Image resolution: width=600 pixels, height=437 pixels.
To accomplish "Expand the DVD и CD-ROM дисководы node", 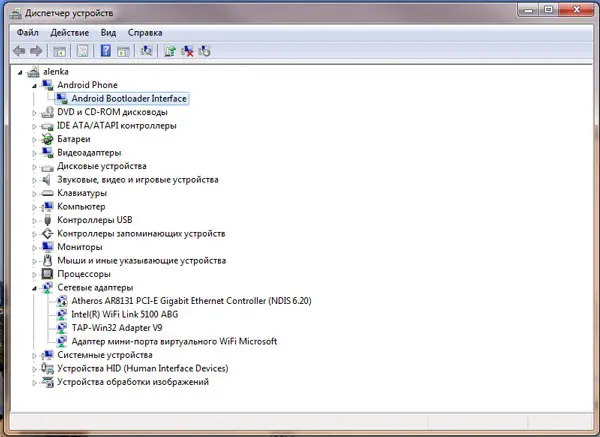I will 34,113.
